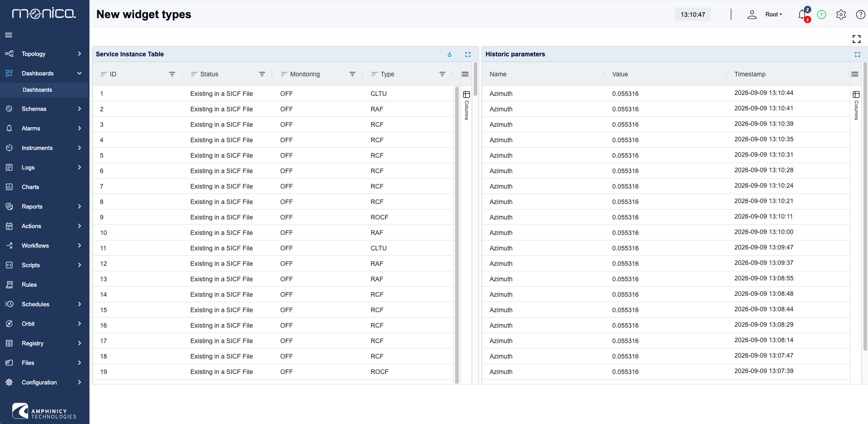The height and width of the screenshot is (424, 868).
Task: Click the Charts sidebar icon
Action: pyautogui.click(x=9, y=187)
